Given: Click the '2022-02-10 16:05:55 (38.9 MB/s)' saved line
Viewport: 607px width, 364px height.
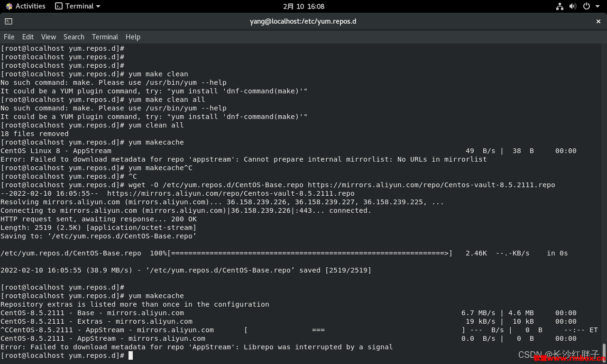Looking at the screenshot, I should pos(186,270).
